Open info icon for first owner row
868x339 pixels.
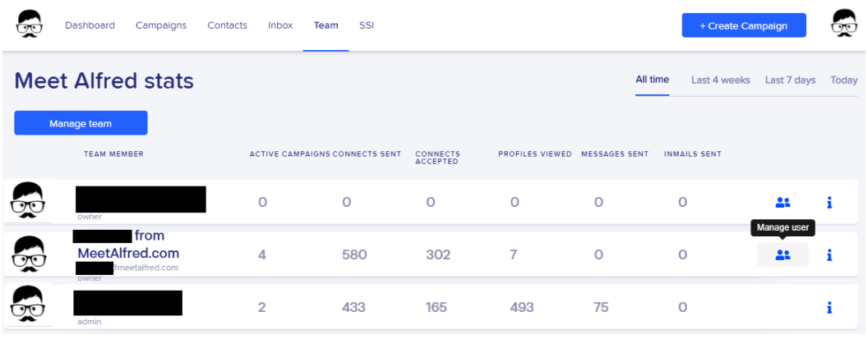pos(829,203)
